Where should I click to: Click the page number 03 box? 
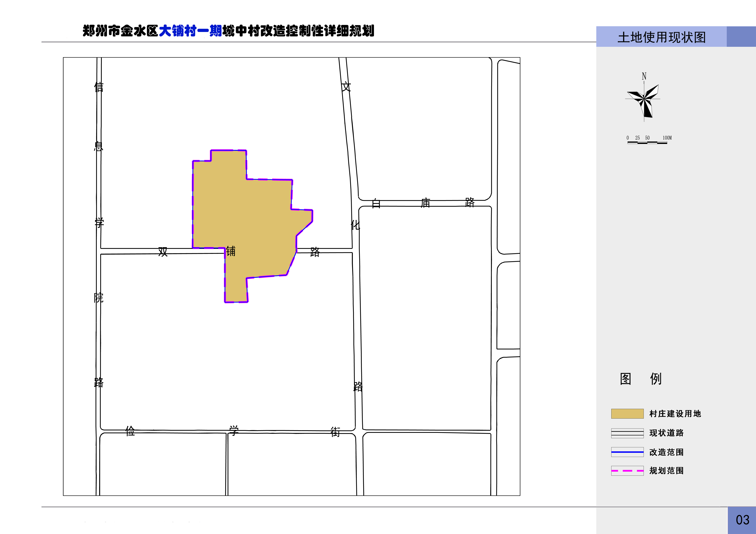point(742,520)
